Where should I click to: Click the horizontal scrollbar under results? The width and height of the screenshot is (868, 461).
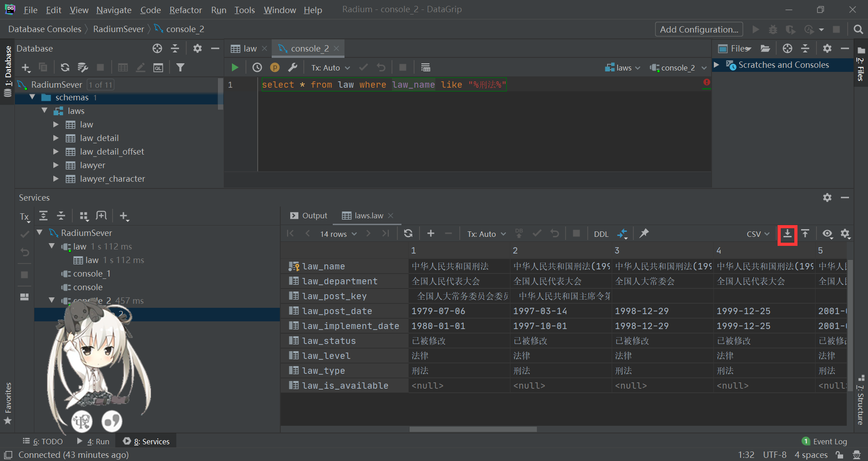(x=473, y=429)
